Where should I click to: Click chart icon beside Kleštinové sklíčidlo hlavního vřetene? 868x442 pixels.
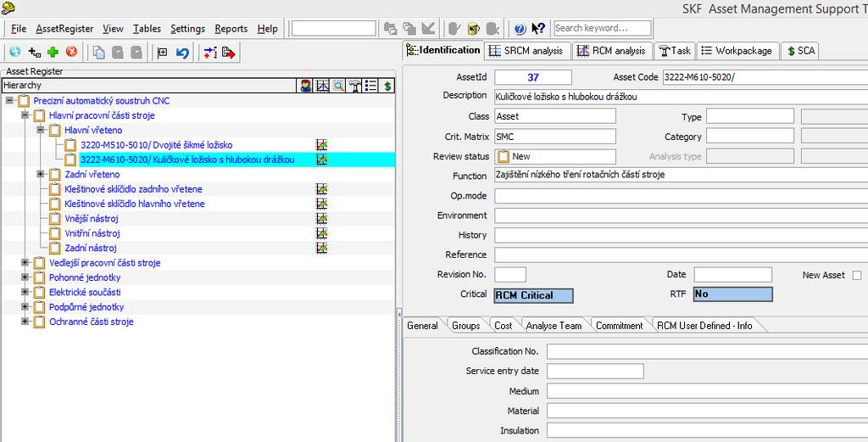(x=321, y=204)
